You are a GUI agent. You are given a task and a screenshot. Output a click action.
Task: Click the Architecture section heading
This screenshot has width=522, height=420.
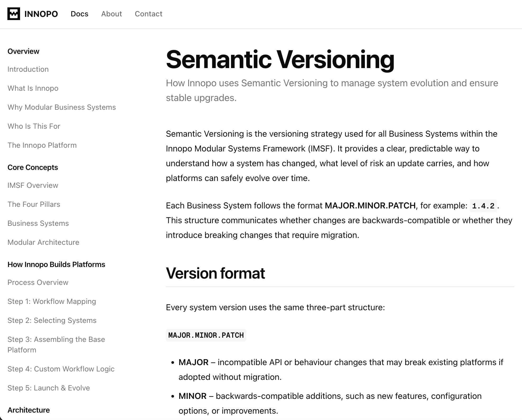(28, 410)
